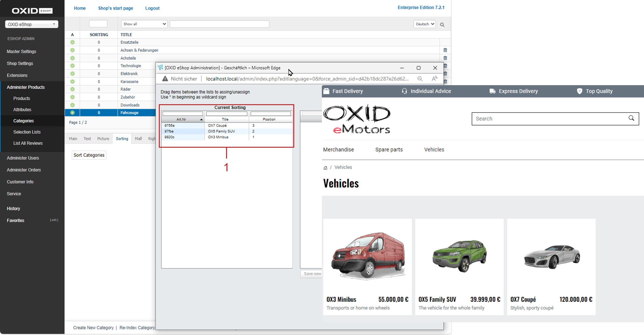The height and width of the screenshot is (335, 644).
Task: Expand Administer Orders in the sidebar
Action: pos(24,170)
